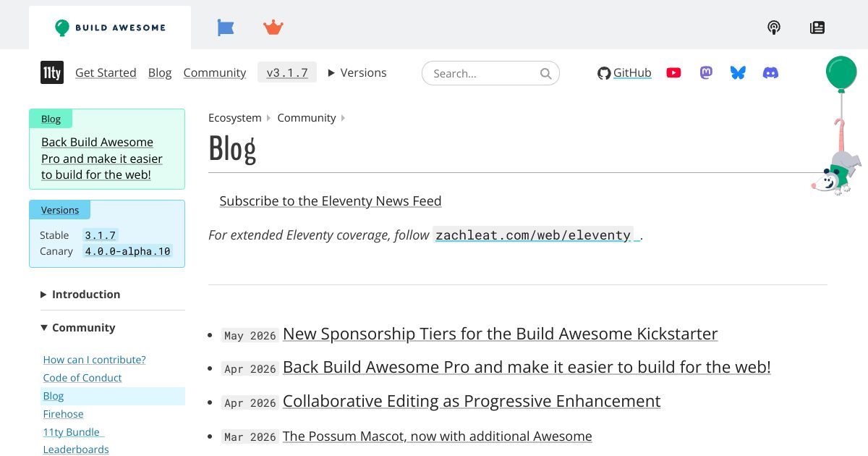
Task: Click Community breadcrumb
Action: click(307, 117)
